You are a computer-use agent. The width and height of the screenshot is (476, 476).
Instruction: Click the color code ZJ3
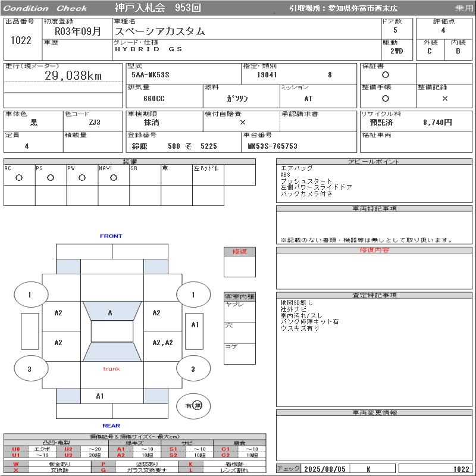[95, 123]
